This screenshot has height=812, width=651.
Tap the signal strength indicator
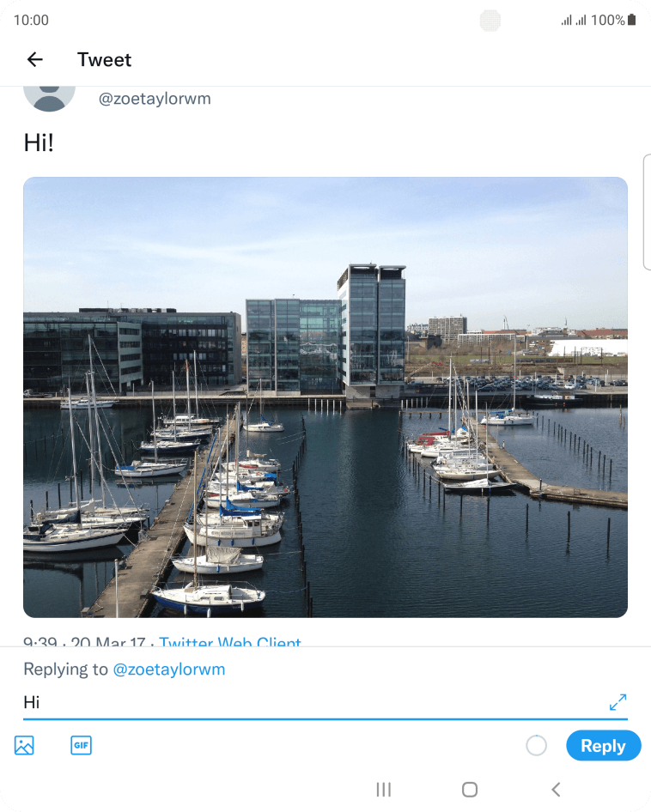click(573, 20)
